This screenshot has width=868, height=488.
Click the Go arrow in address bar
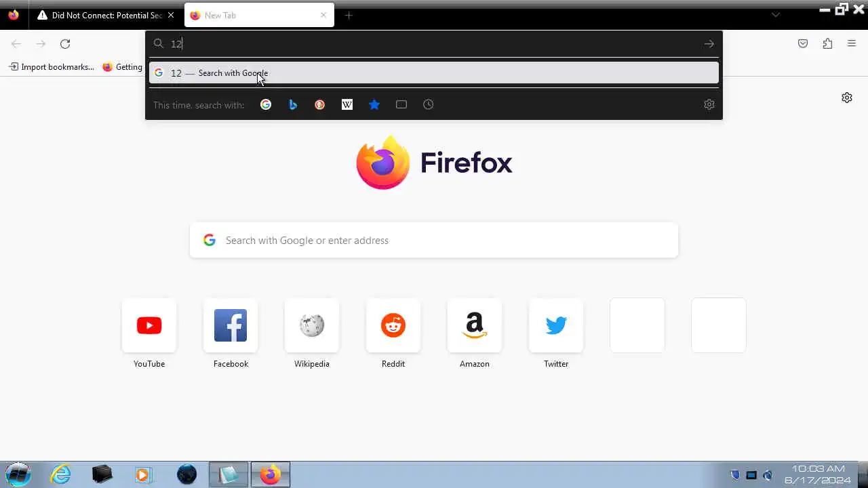(709, 44)
